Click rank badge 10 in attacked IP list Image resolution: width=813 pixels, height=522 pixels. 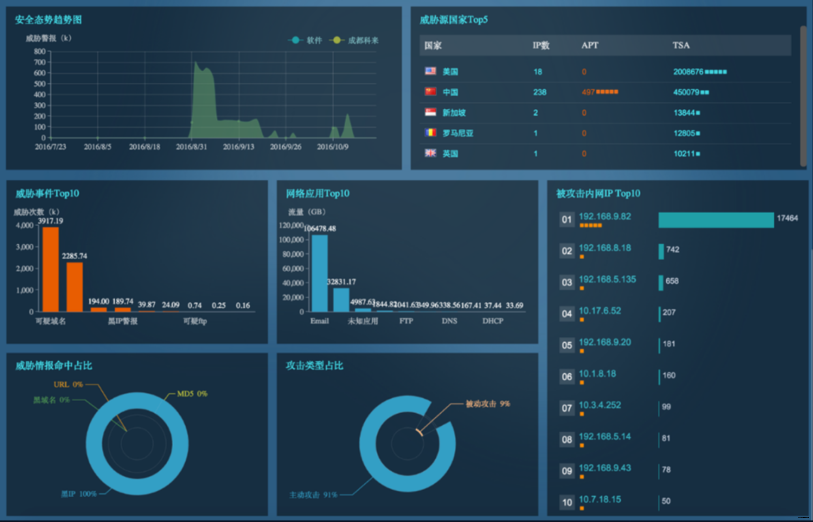pyautogui.click(x=567, y=502)
